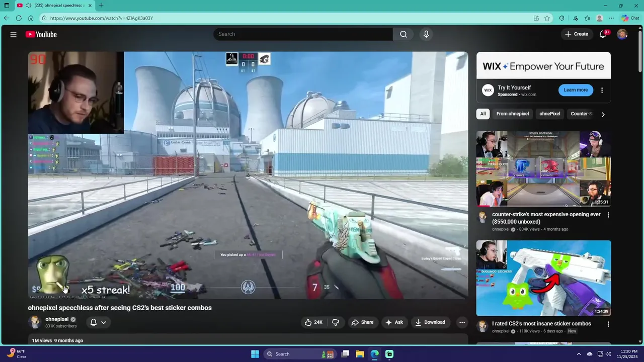
Task: Click Learn more on Wix ad
Action: tap(576, 90)
